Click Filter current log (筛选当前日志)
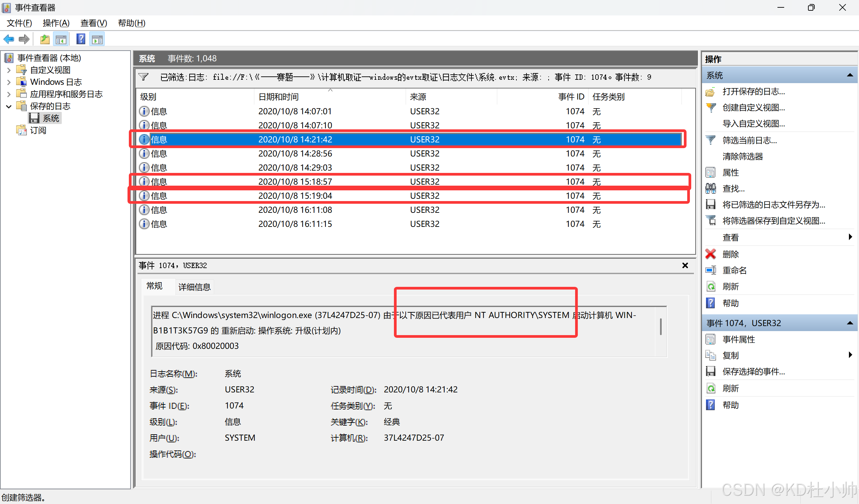Viewport: 859px width, 504px height. (749, 140)
